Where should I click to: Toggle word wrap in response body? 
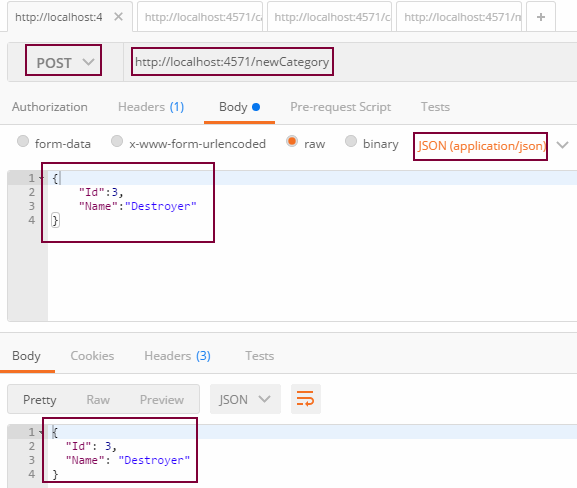tap(305, 399)
